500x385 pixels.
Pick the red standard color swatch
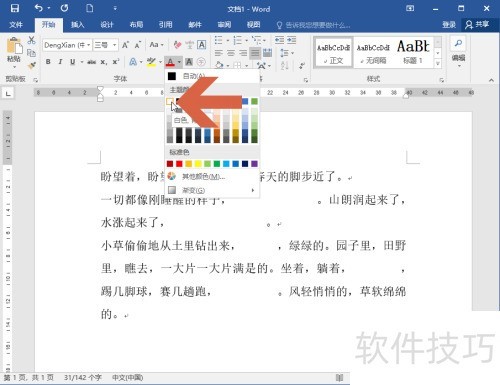(179, 164)
